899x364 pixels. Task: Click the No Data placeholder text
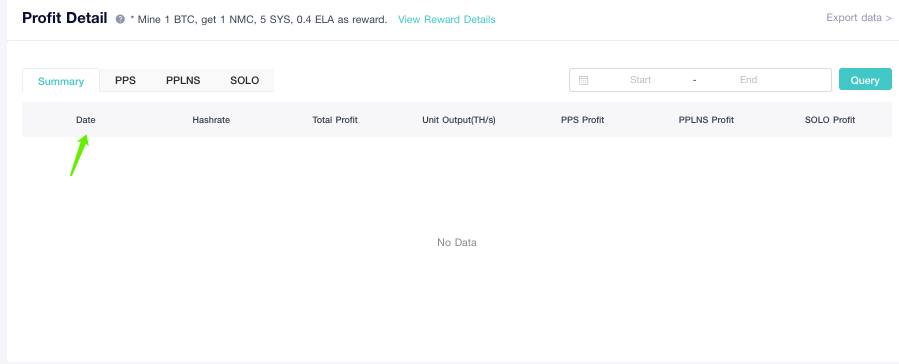point(457,242)
